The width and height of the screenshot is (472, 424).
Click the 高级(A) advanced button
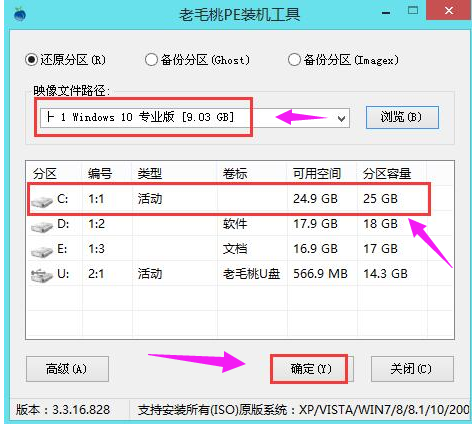pyautogui.click(x=67, y=369)
